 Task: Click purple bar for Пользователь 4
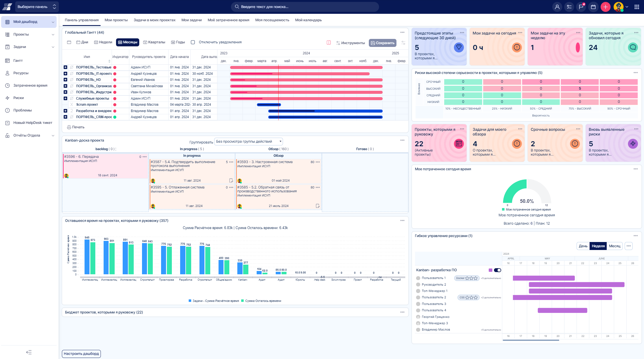(562, 310)
